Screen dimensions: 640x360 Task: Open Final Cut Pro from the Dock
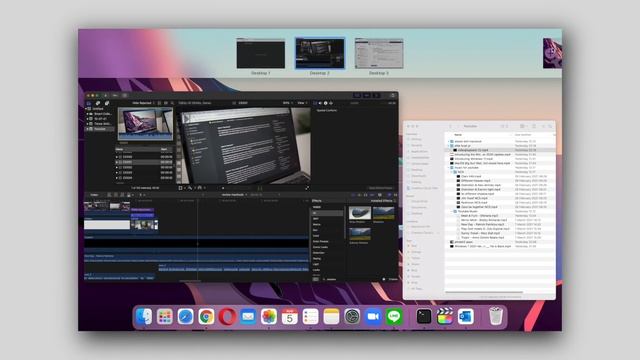[444, 316]
